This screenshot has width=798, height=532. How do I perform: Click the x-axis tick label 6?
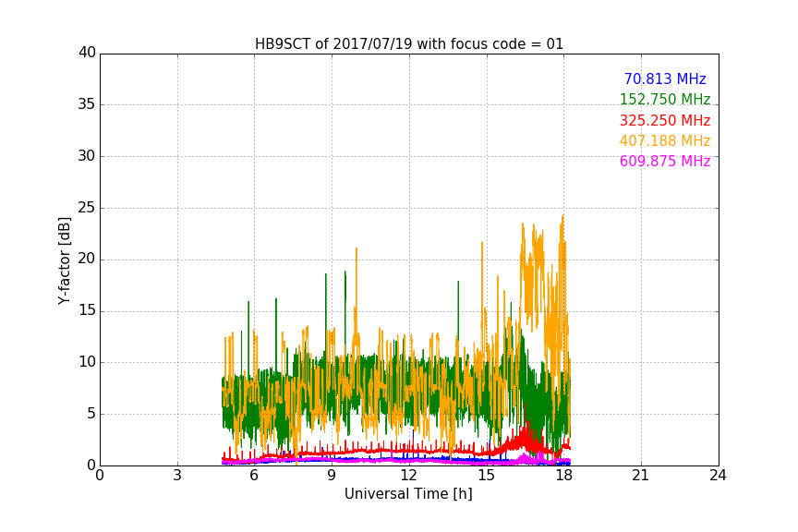pos(255,476)
